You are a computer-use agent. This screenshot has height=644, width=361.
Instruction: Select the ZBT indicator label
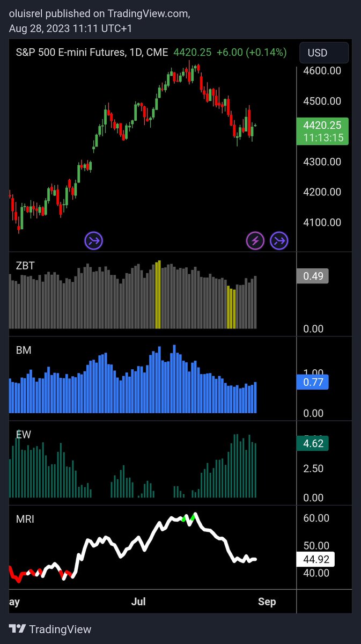coord(25,266)
